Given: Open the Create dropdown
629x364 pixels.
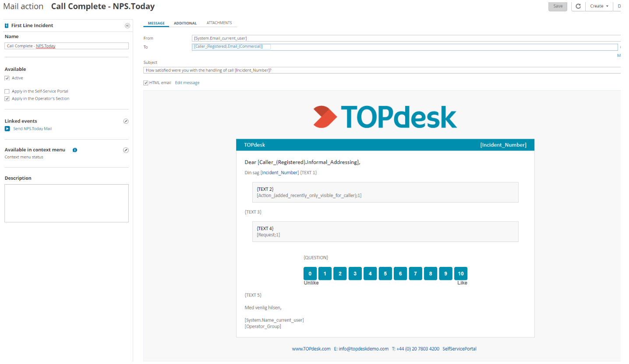Looking at the screenshot, I should (x=599, y=6).
